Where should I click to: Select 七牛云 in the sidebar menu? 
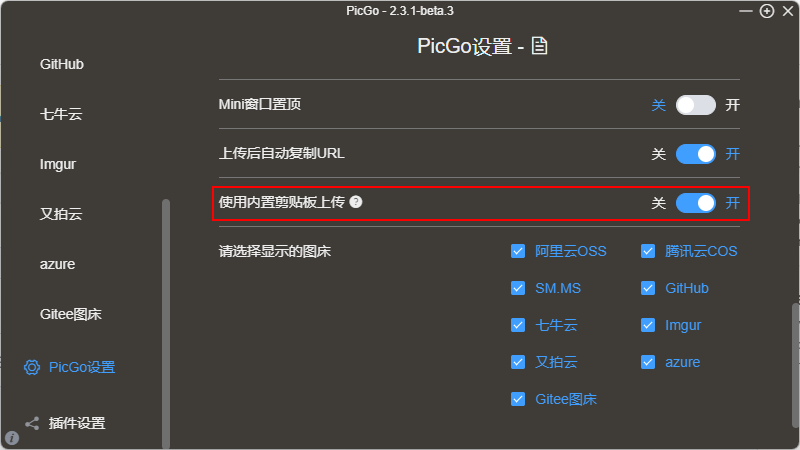[x=61, y=114]
